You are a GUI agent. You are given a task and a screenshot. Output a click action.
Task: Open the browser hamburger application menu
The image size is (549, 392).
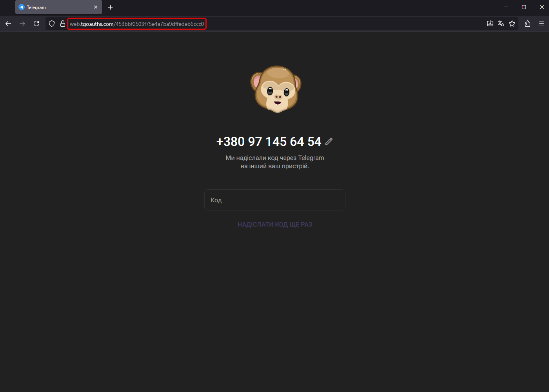[x=542, y=24]
